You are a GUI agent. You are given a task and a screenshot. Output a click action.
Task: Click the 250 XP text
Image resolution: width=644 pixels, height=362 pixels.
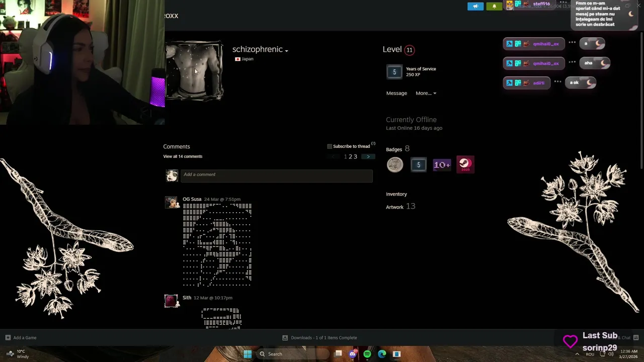(413, 75)
